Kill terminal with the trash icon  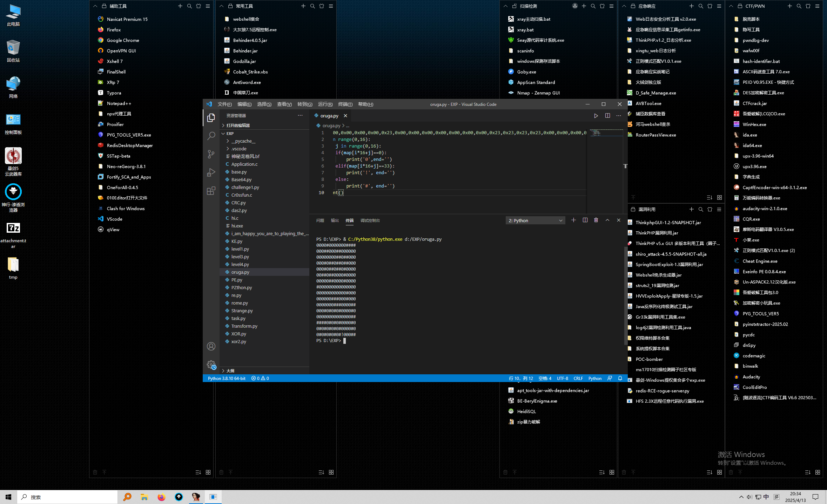596,220
